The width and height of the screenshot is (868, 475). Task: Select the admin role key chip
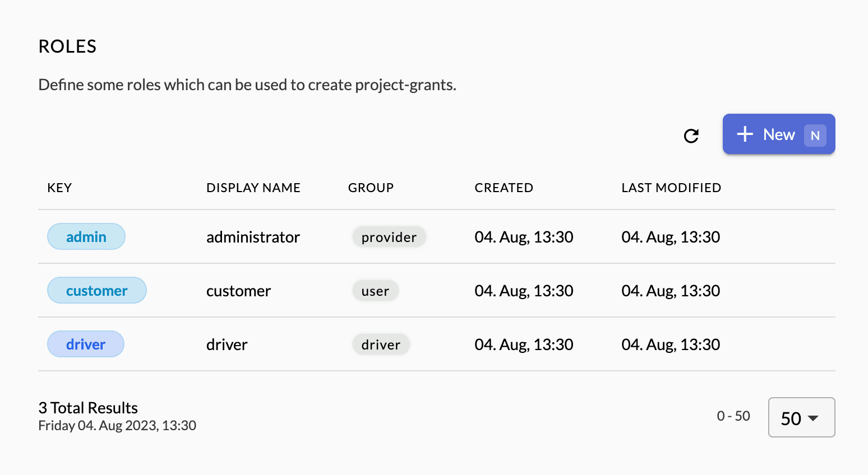point(86,237)
